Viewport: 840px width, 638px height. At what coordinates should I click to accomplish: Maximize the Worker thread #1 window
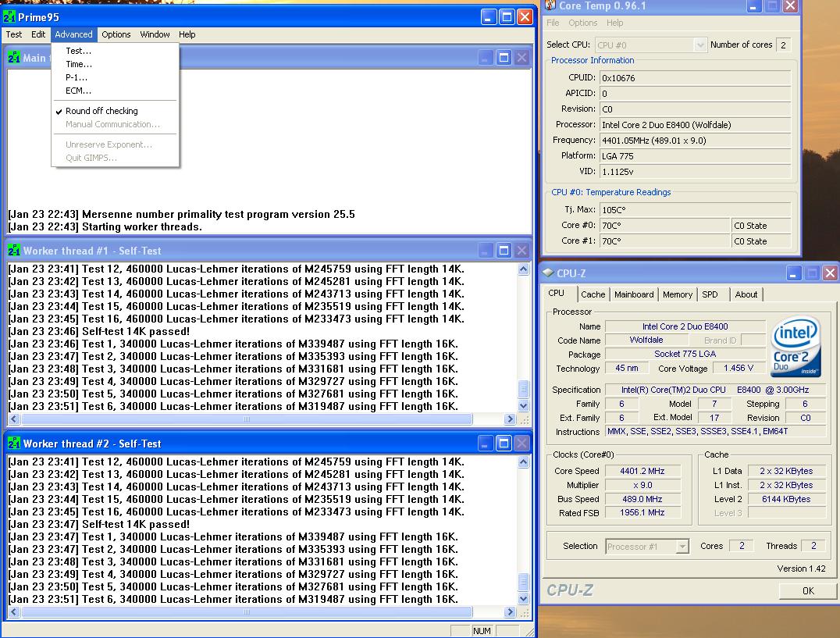click(x=504, y=250)
